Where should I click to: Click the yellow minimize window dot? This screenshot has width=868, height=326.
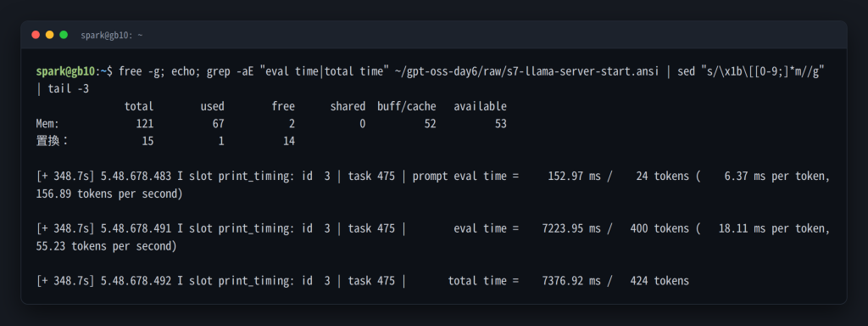[49, 35]
